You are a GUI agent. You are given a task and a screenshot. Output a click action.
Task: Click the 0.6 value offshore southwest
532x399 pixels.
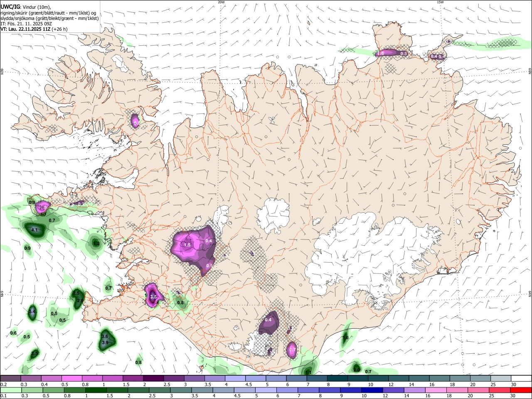coord(13,333)
